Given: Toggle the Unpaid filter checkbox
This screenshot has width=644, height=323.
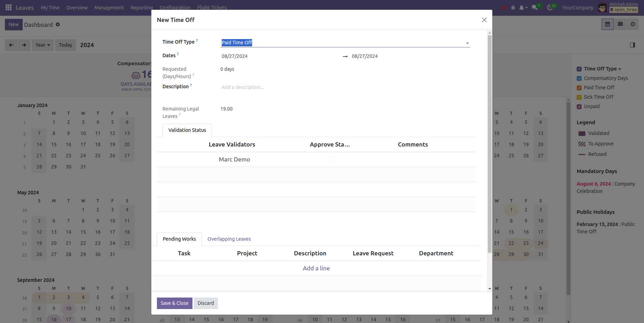Looking at the screenshot, I should pos(579,107).
